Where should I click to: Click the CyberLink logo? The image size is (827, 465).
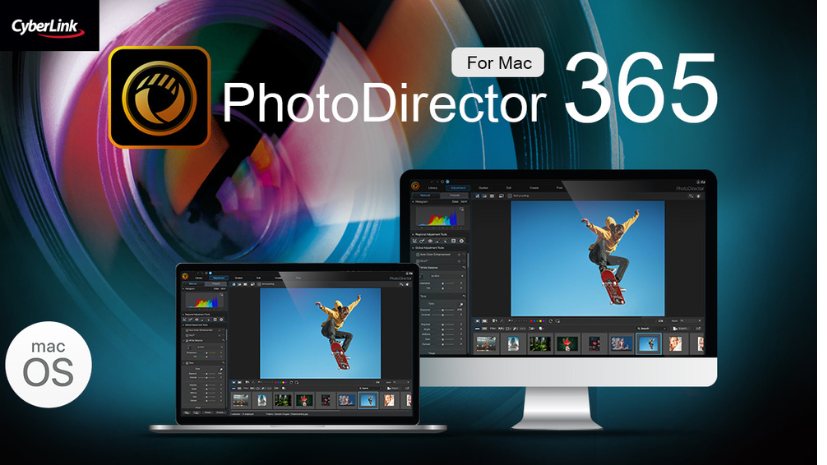48,25
